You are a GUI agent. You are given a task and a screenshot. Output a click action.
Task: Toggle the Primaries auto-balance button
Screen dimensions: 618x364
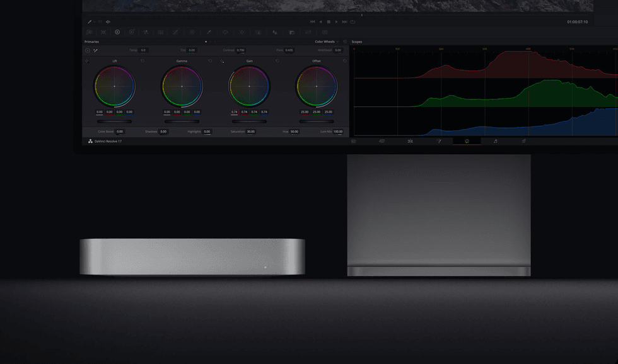point(87,50)
